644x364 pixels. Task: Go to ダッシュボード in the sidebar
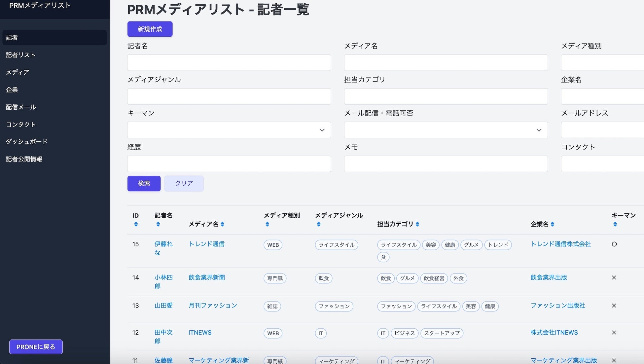point(27,142)
